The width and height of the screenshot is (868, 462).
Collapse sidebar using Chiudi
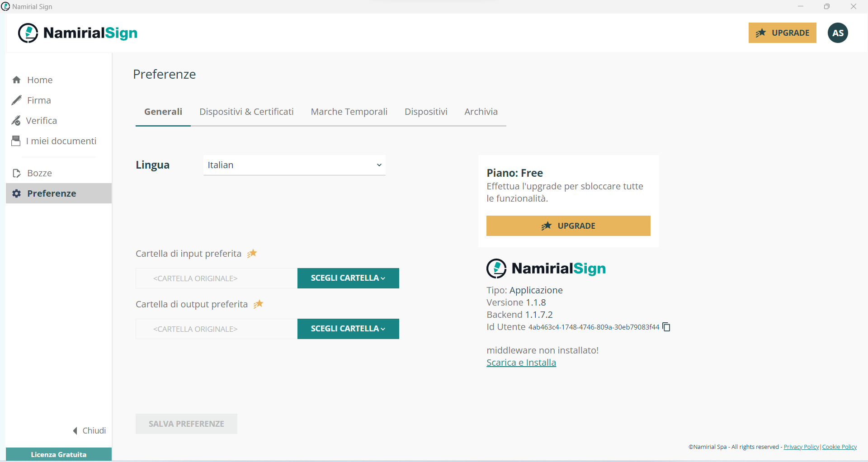(x=89, y=430)
